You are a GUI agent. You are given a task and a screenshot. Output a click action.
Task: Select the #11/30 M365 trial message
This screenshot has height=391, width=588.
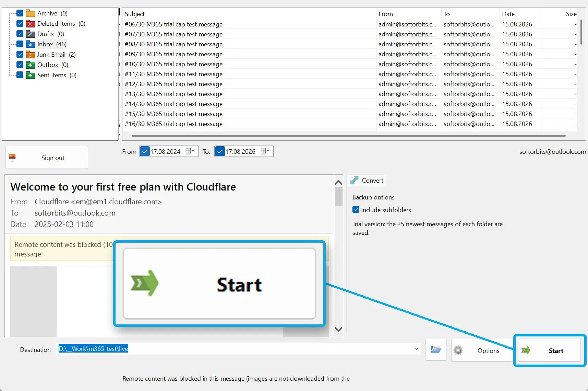point(350,74)
